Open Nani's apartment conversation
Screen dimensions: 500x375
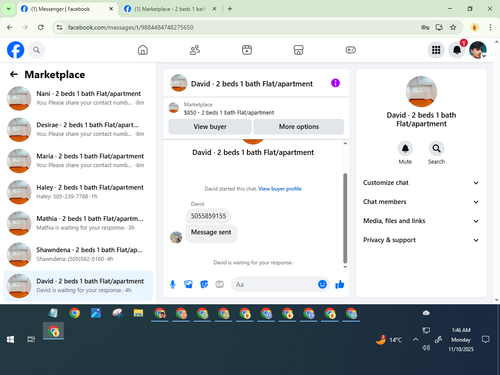[x=78, y=98]
